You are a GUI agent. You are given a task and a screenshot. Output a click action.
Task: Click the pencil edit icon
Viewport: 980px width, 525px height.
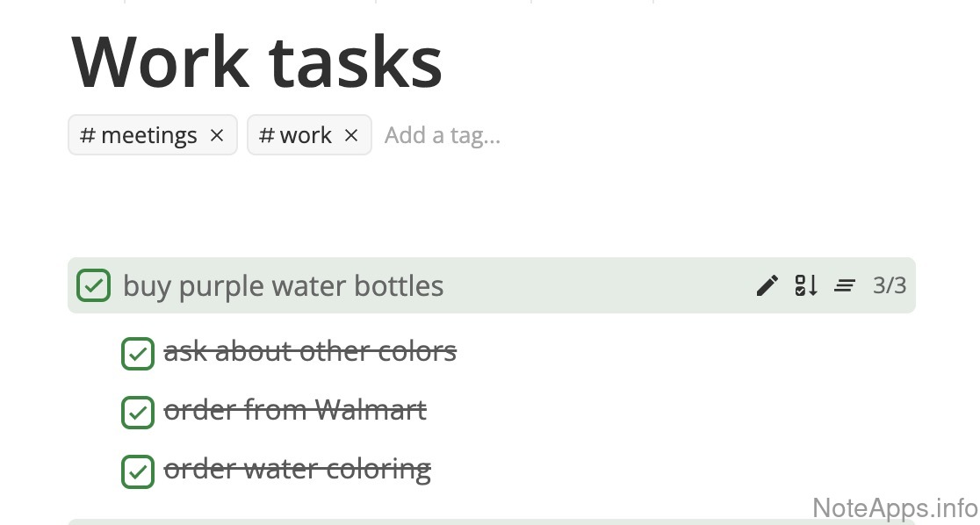[x=767, y=285]
